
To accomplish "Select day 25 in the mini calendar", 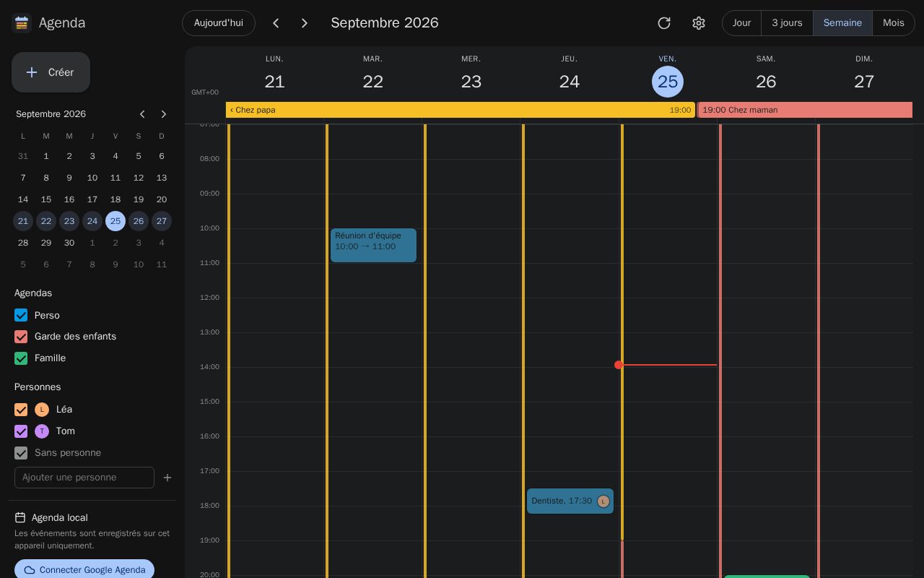I will point(115,221).
